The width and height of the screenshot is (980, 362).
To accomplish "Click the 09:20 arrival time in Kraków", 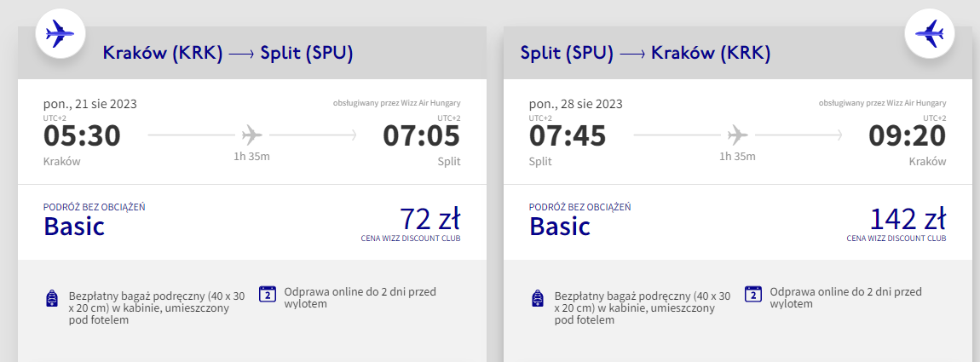I will (908, 135).
